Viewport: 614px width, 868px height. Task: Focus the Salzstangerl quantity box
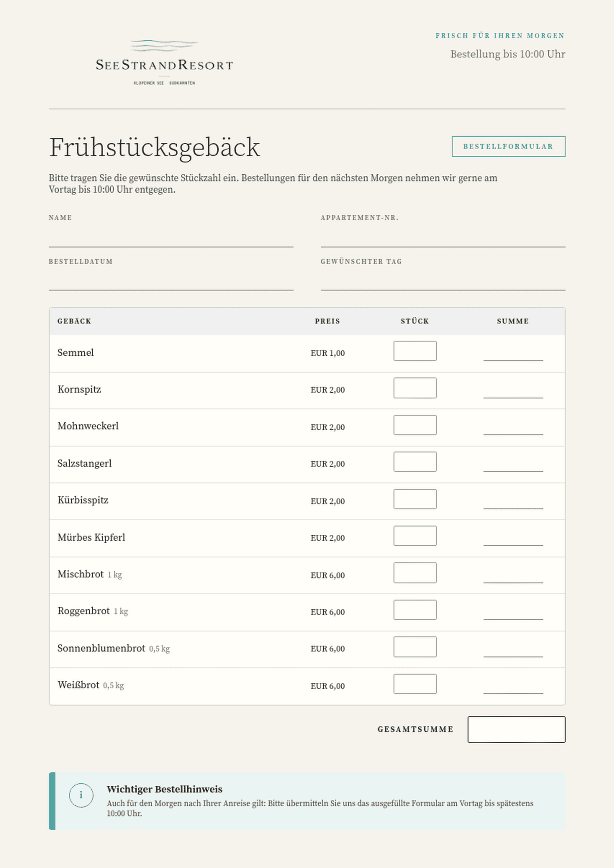click(x=415, y=461)
